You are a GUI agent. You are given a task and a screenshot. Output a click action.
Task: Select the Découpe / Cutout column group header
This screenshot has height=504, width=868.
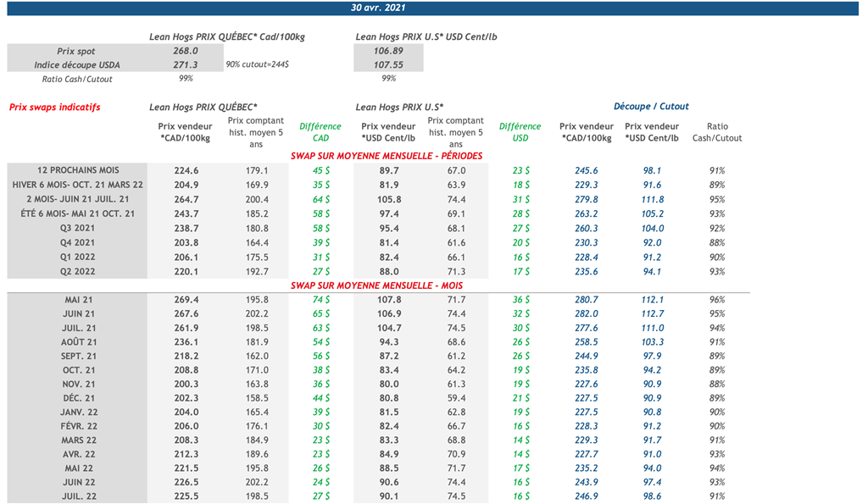point(651,107)
